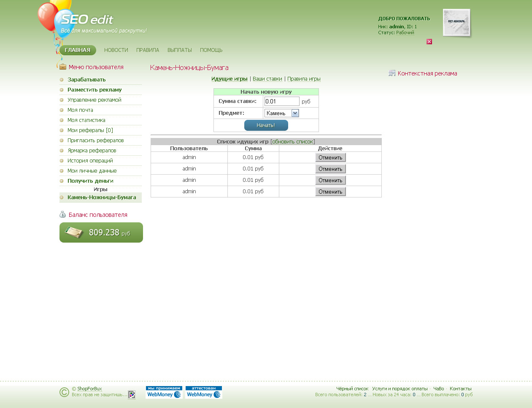
Task: Open the Предмет dropdown showing Камень
Action: coord(281,113)
